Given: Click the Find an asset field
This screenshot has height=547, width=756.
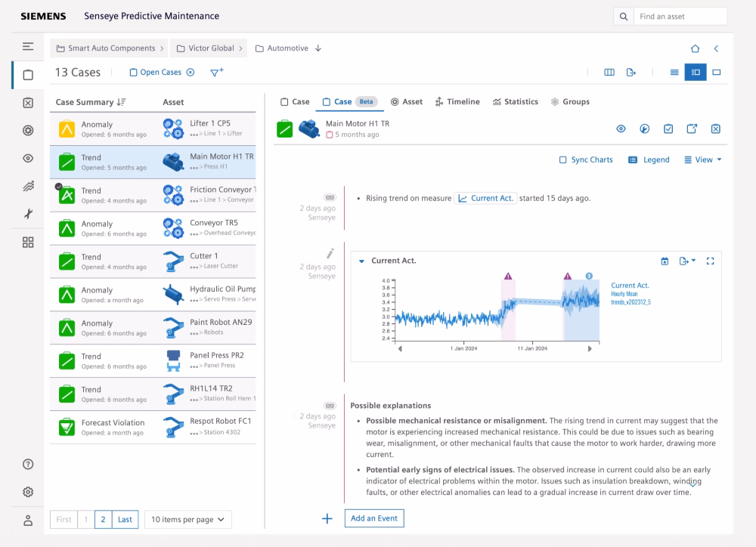Looking at the screenshot, I should (x=680, y=17).
